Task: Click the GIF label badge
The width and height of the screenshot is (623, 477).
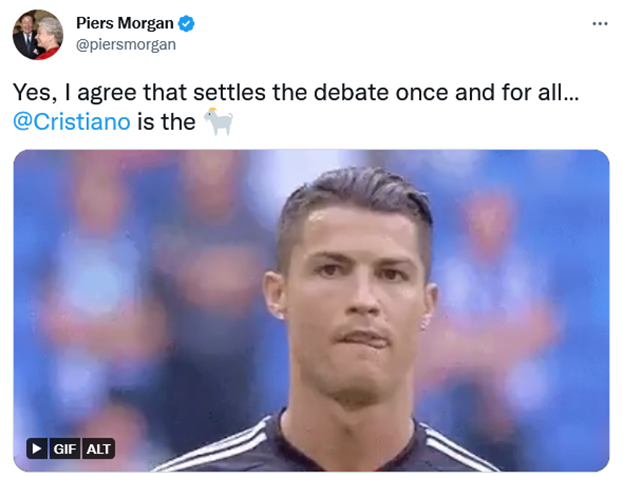Action: click(x=65, y=448)
